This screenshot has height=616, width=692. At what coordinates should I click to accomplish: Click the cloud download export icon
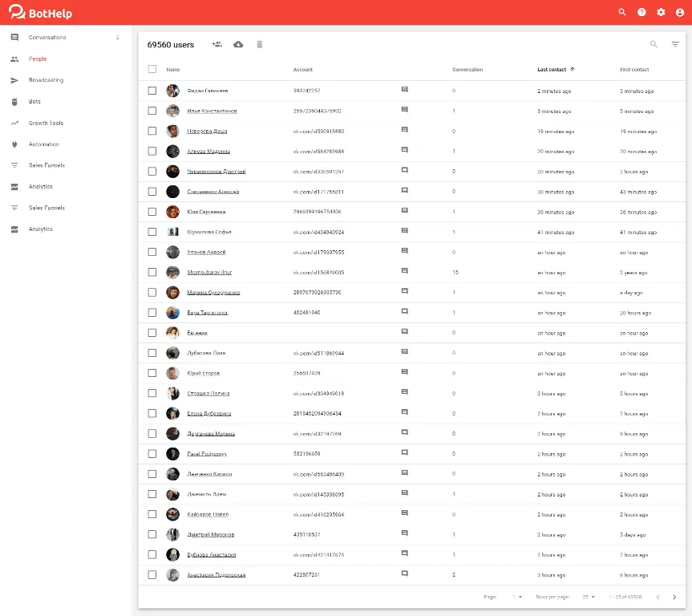[x=238, y=44]
